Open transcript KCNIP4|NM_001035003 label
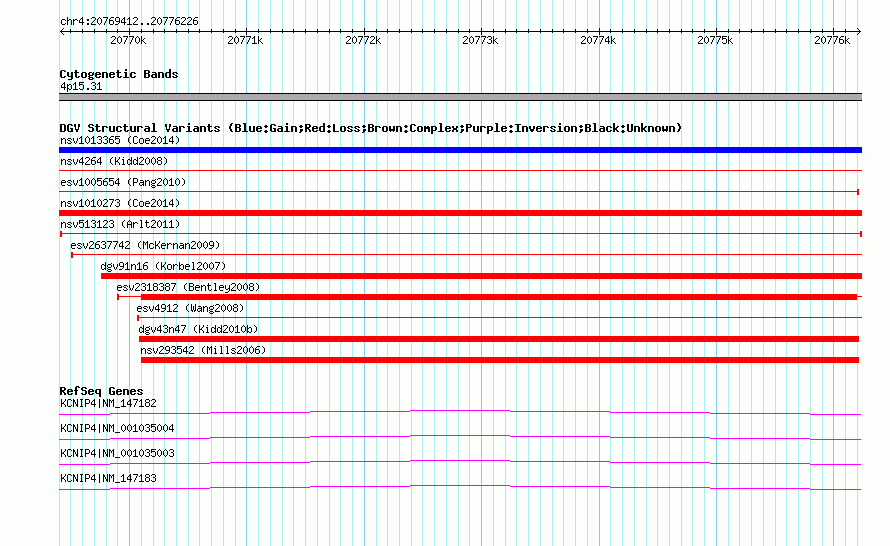Image resolution: width=890 pixels, height=546 pixels. [x=117, y=453]
